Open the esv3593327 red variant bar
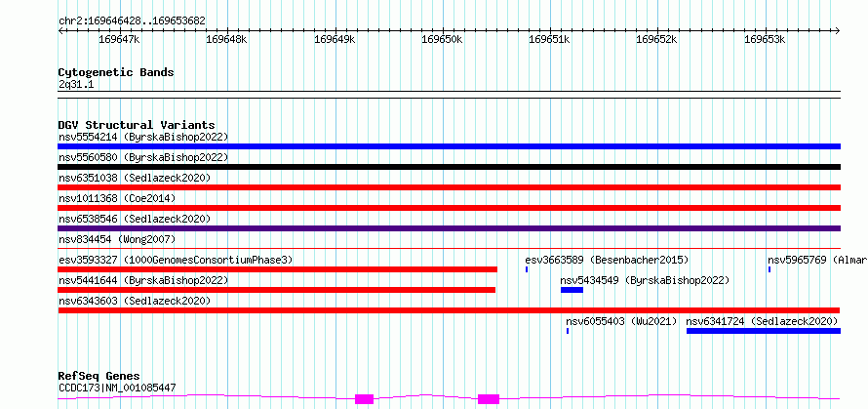Image resolution: width=868 pixels, height=409 pixels. (x=277, y=269)
